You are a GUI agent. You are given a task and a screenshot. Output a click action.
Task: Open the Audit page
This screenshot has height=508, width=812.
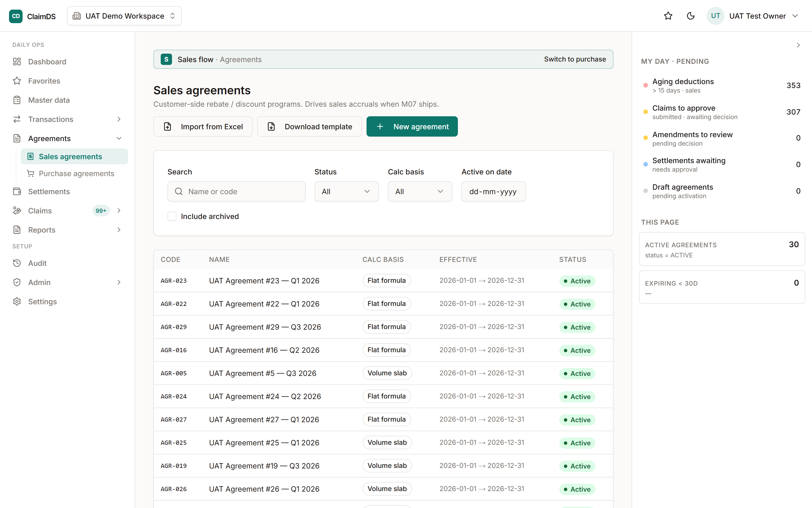click(x=67, y=263)
